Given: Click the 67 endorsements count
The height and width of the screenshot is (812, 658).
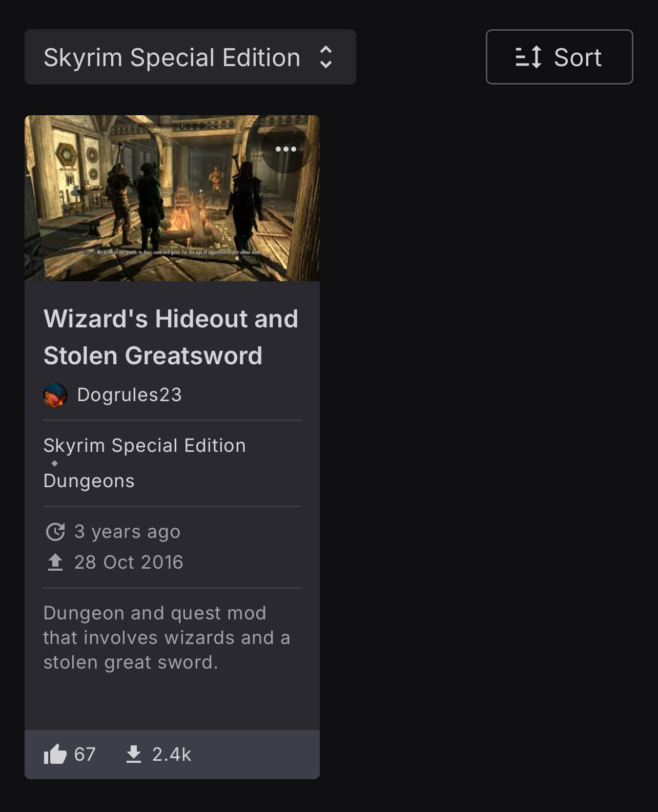Looking at the screenshot, I should (x=85, y=754).
